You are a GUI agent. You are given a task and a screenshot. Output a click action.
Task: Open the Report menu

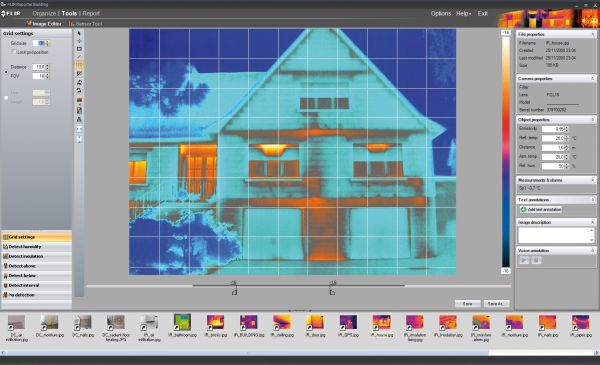[91, 13]
